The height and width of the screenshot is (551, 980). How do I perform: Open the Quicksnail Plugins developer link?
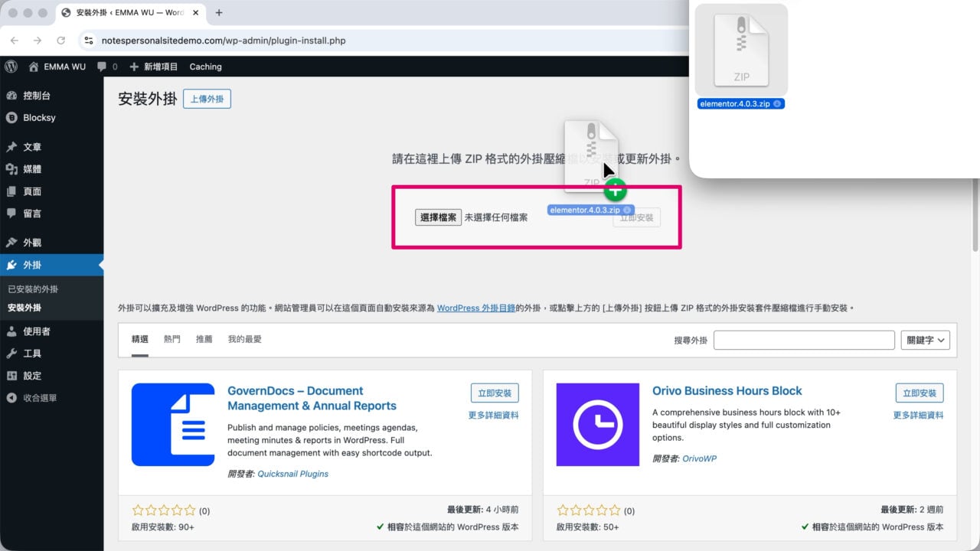pos(292,474)
